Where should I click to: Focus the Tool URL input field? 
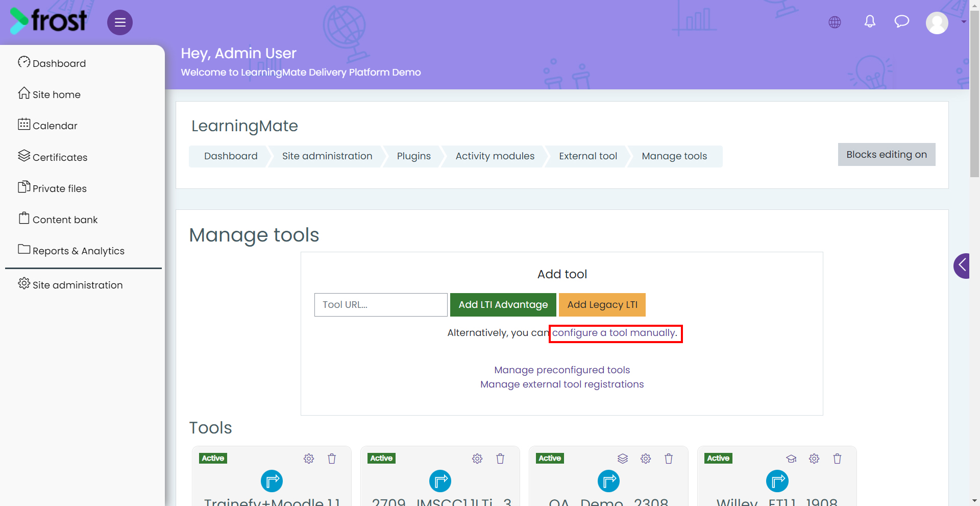coord(381,305)
